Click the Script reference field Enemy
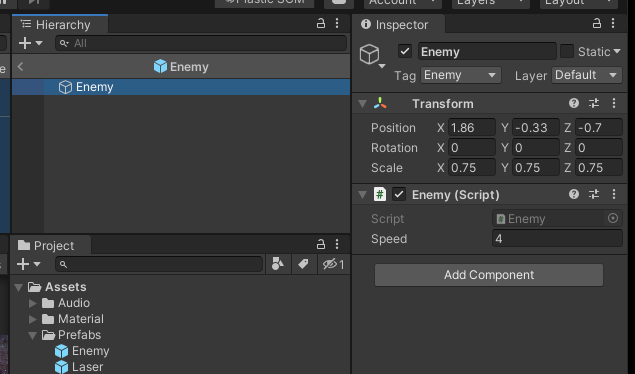The height and width of the screenshot is (374, 635). 557,219
